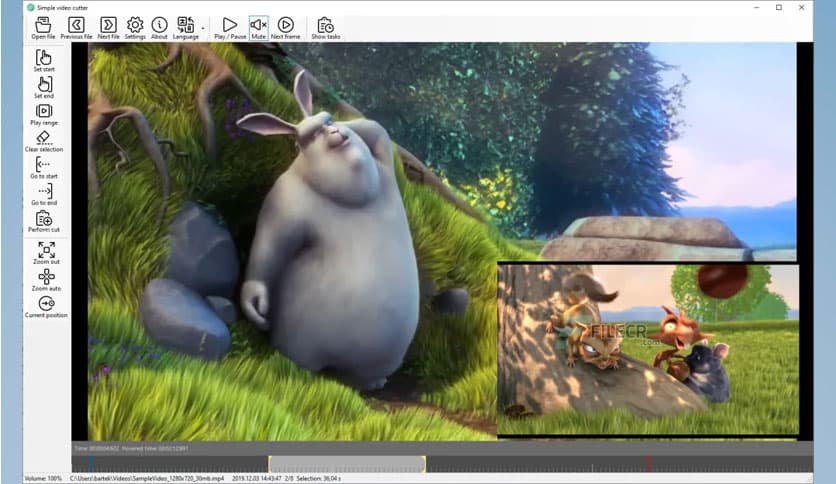Screen dimensions: 836x484
Task: Click the squirrel picture-in-picture thumbnail
Action: coord(648,349)
